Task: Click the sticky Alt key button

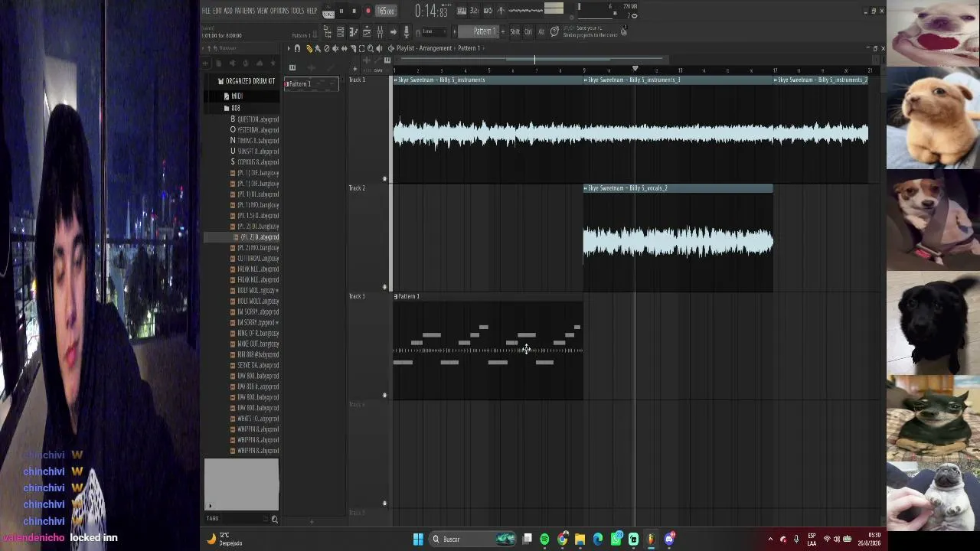Action: click(x=541, y=31)
